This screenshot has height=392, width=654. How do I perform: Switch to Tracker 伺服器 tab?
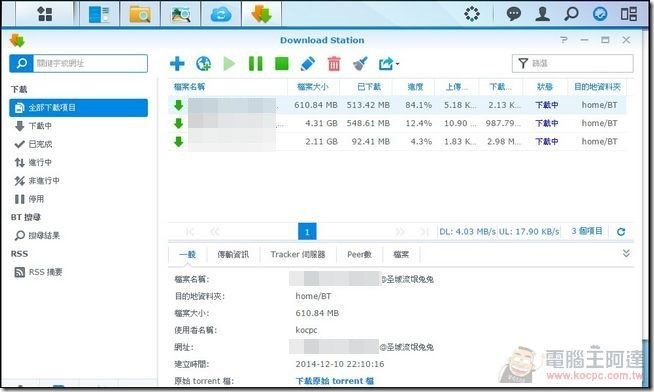point(298,254)
